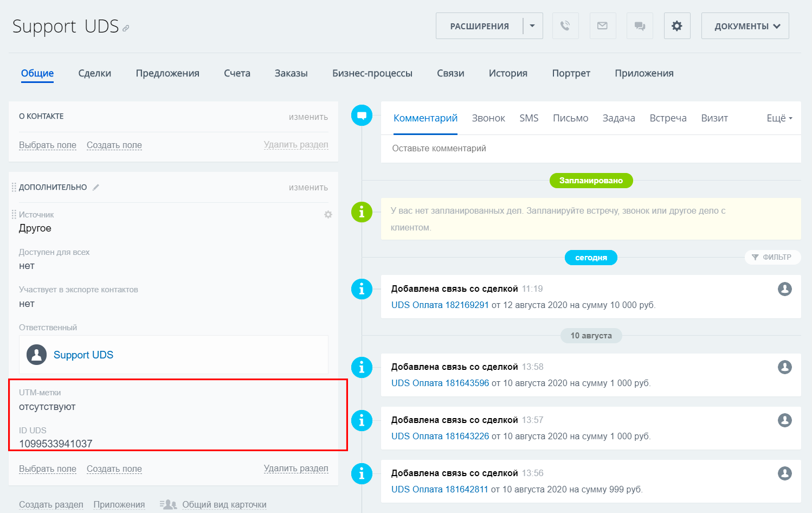Click изменить in О КОНТАКТЕ section
This screenshot has height=513, width=812.
point(308,117)
